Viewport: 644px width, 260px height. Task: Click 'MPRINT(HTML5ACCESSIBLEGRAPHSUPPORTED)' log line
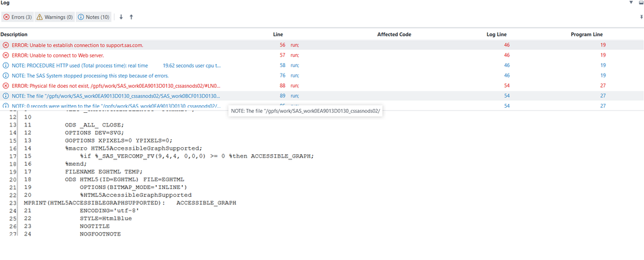tap(130, 203)
